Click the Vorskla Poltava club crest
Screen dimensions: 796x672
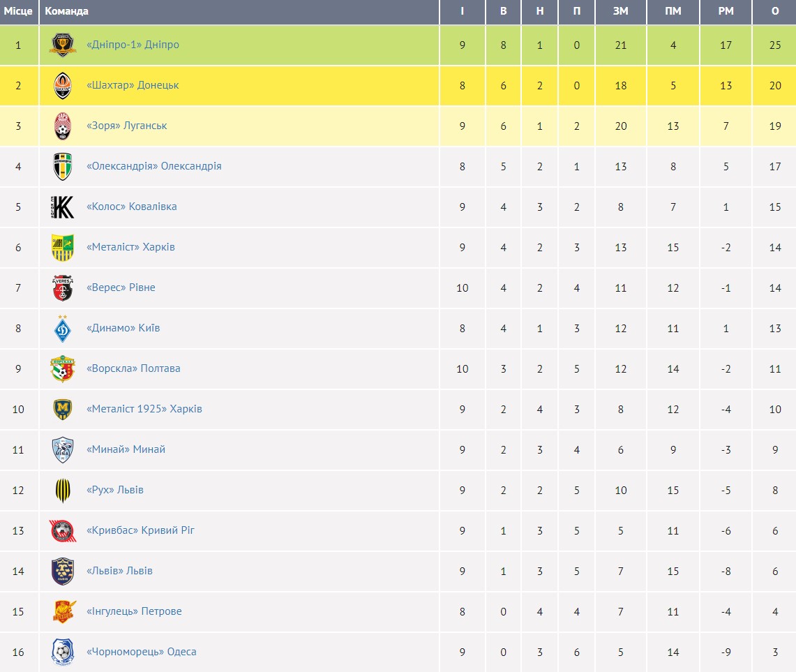pyautogui.click(x=63, y=368)
